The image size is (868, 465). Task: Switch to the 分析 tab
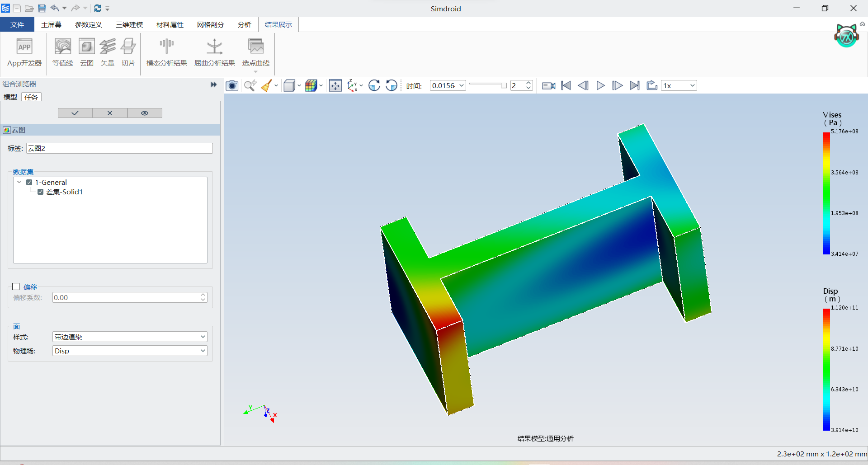coord(245,24)
